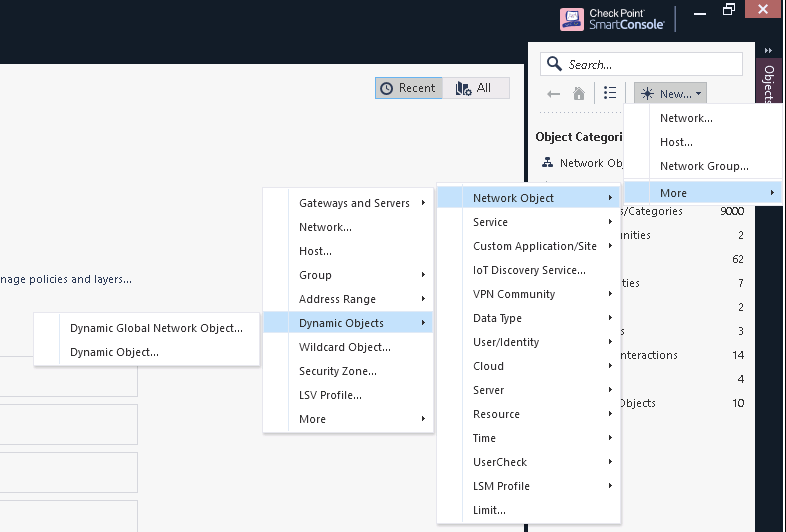Select Network... in Network Object submenu
Viewport: 786px width, 532px height.
[348, 227]
